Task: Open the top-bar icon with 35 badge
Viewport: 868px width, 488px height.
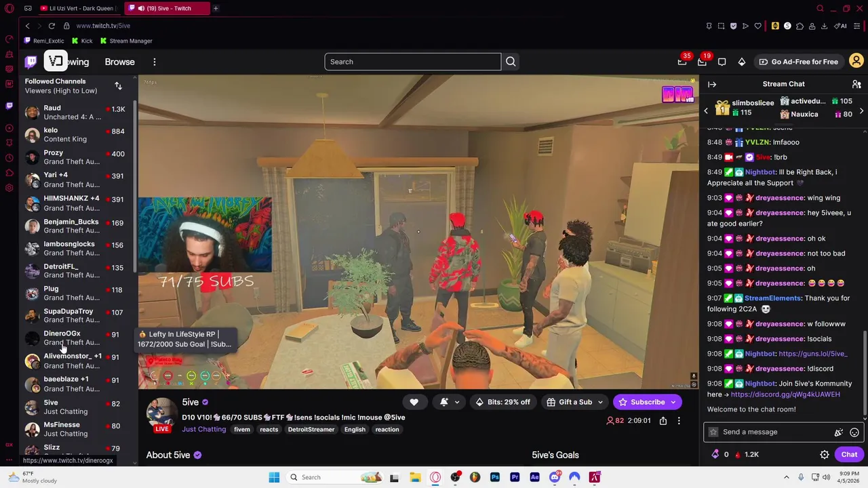Action: tap(682, 62)
